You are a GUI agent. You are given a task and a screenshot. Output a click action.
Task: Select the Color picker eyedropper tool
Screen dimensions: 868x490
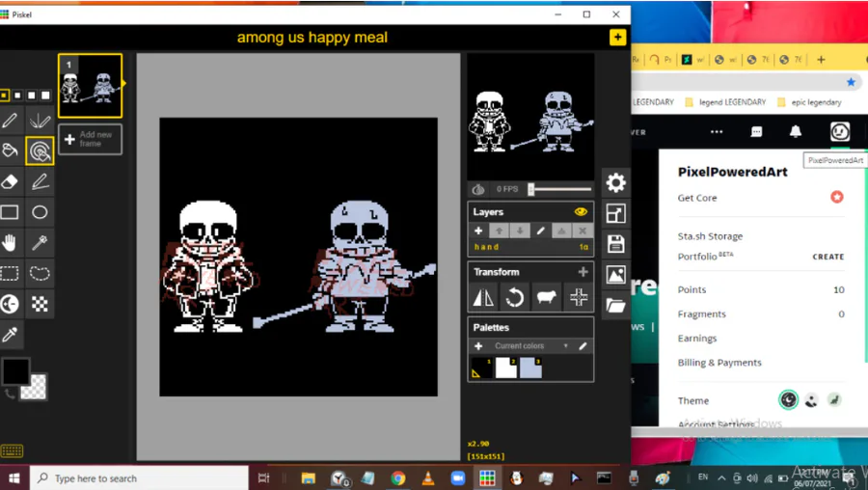(x=10, y=335)
